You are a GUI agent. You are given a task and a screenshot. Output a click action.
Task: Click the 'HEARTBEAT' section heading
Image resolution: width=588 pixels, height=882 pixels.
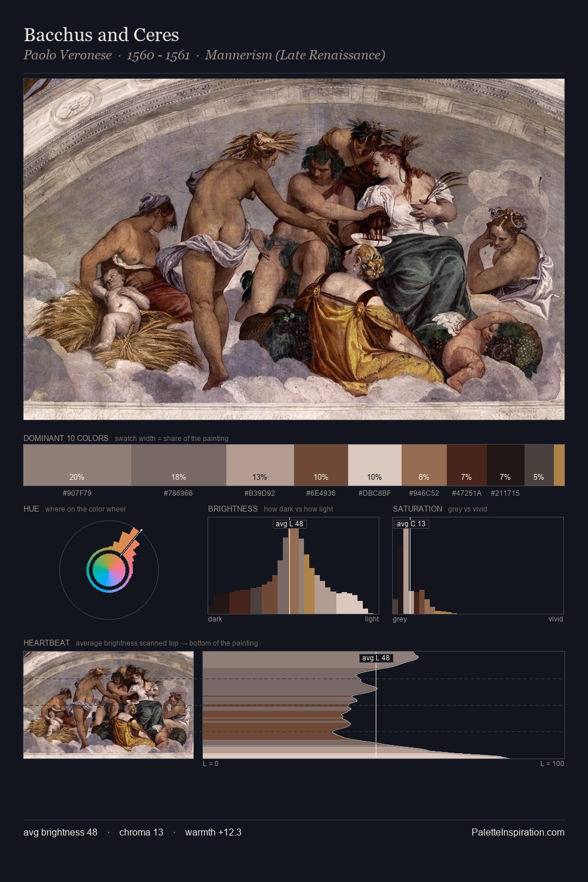(x=46, y=643)
